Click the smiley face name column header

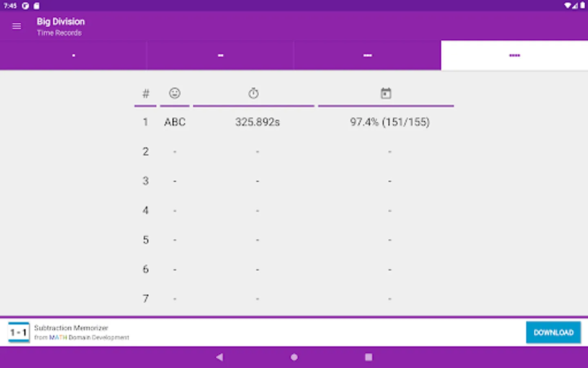coord(175,93)
